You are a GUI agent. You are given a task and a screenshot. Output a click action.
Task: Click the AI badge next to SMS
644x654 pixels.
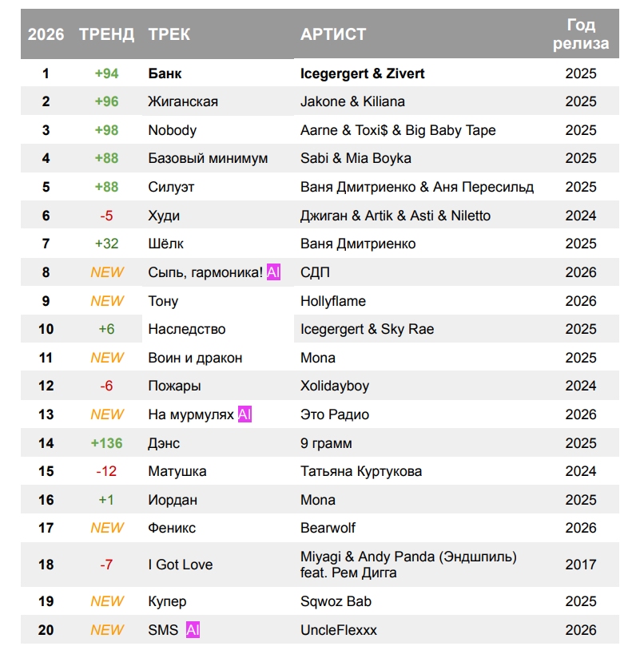193,630
